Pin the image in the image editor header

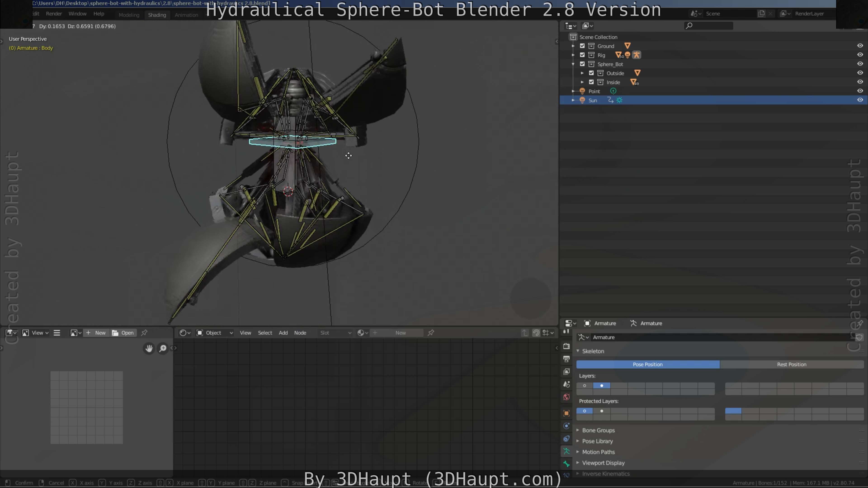(144, 333)
